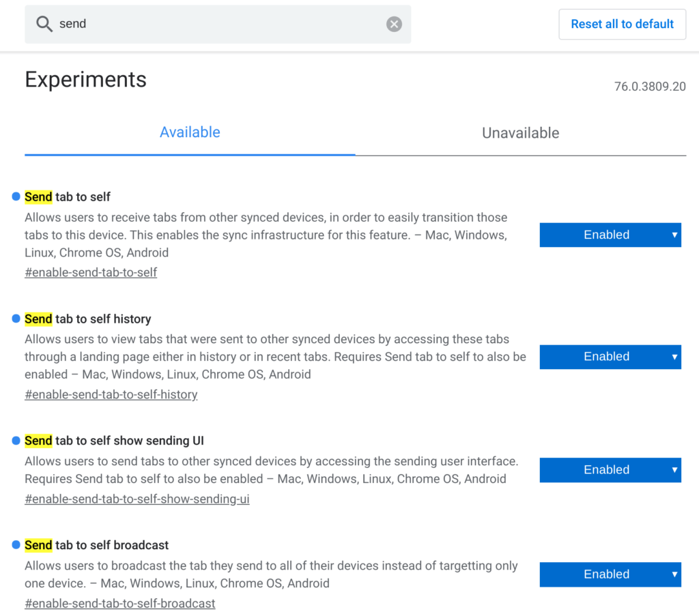
Task: Click blue dot beside Send tab to self history
Action: point(16,319)
